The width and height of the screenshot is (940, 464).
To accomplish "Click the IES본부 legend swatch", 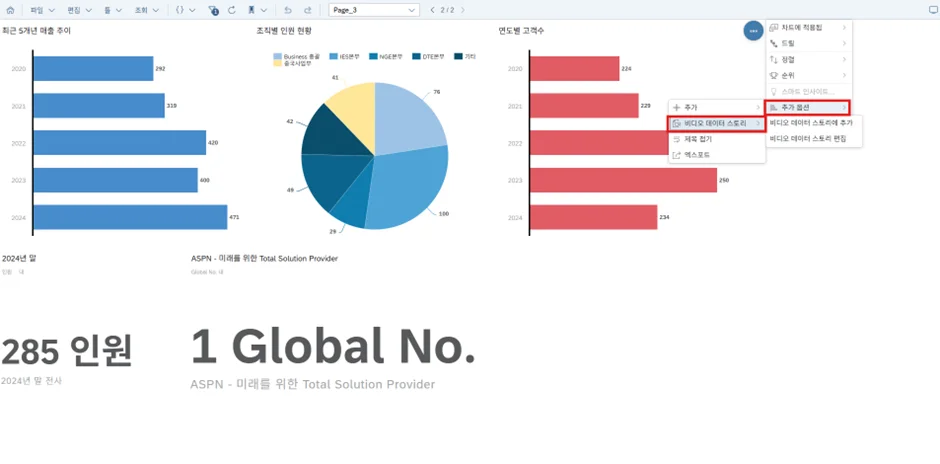I will pyautogui.click(x=334, y=56).
